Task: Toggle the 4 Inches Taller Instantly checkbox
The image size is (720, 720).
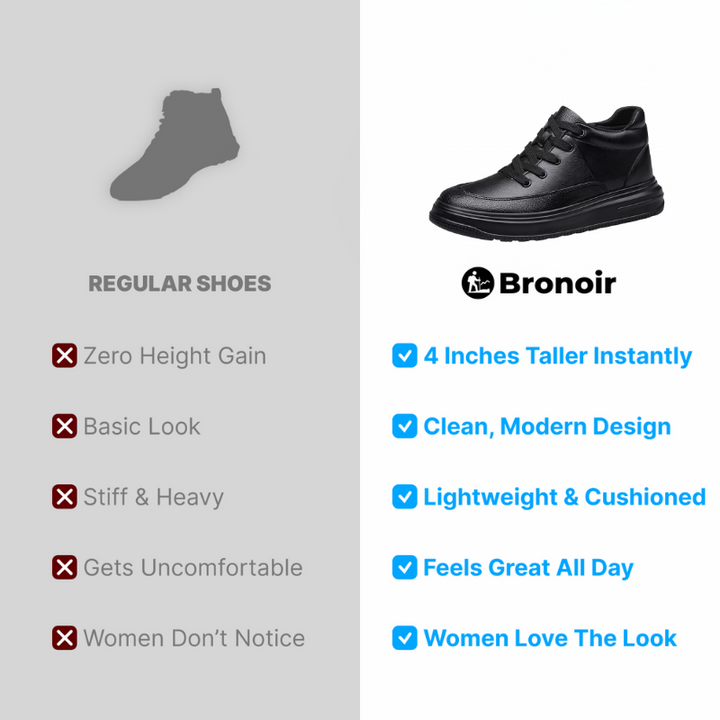Action: pyautogui.click(x=405, y=355)
